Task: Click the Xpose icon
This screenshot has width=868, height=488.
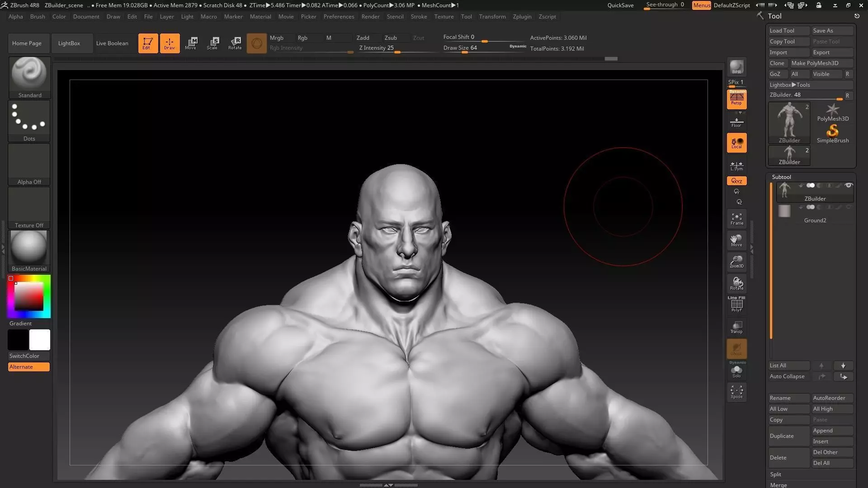Action: pos(736,392)
